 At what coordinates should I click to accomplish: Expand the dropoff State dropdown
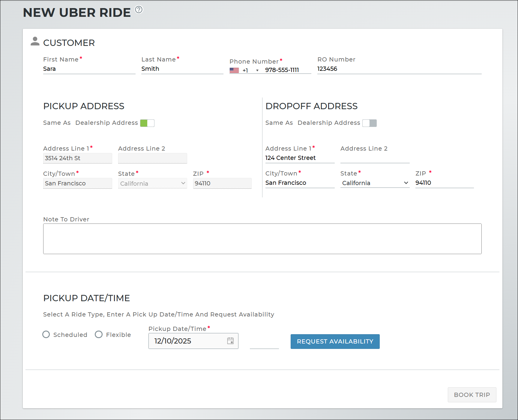pos(375,183)
